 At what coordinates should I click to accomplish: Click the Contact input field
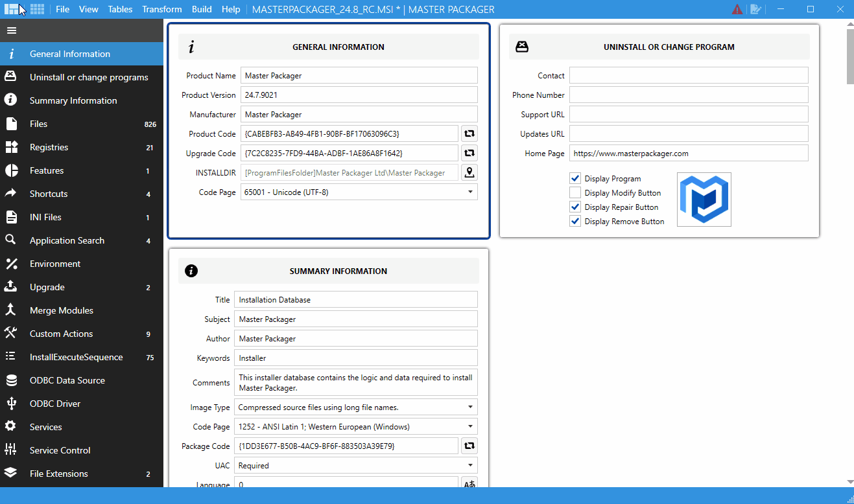coord(689,75)
